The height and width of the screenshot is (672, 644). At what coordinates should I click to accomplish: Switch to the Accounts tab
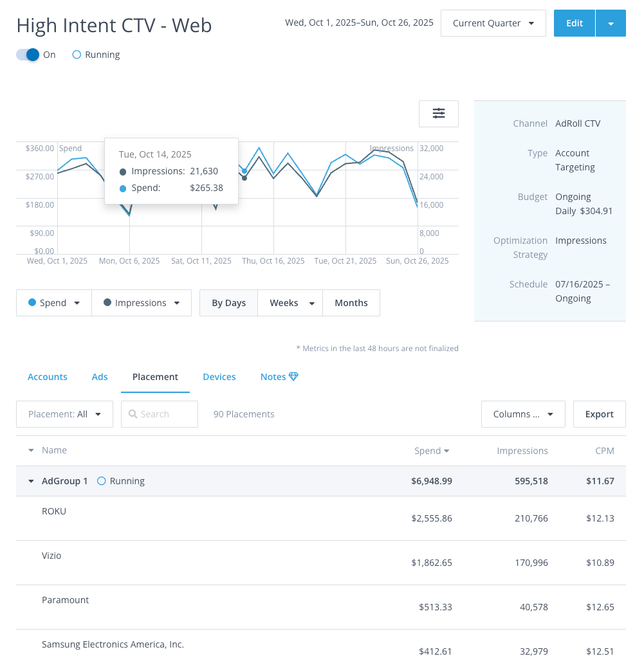pyautogui.click(x=48, y=377)
